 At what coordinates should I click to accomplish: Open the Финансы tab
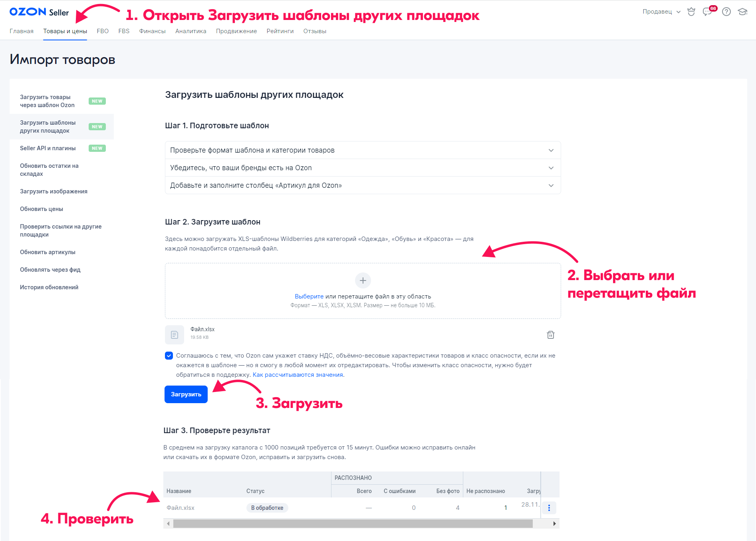152,31
